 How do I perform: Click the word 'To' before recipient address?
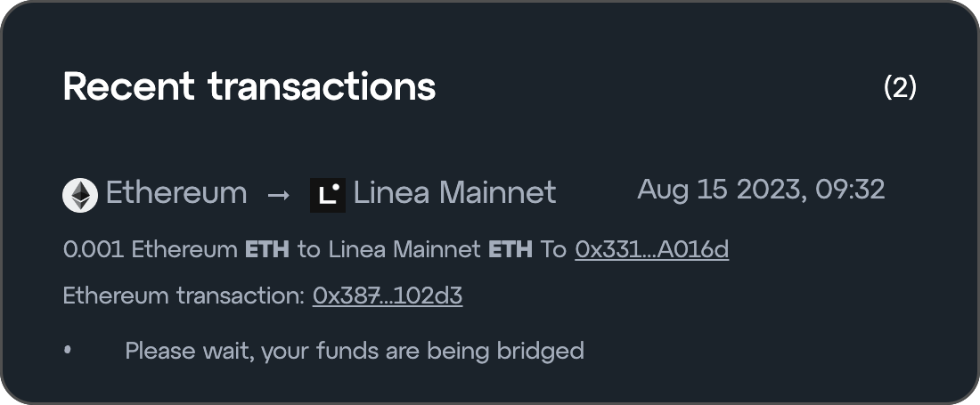coord(553,250)
